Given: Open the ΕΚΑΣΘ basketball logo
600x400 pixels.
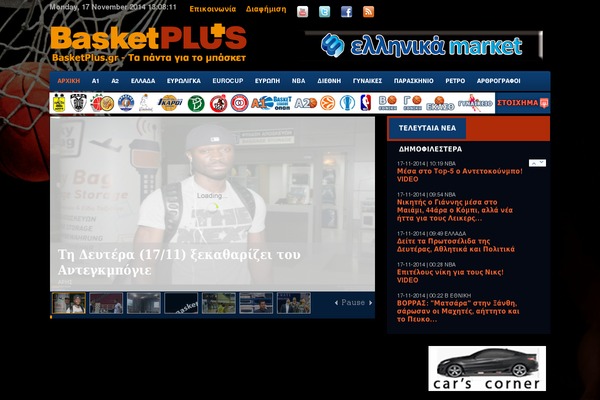Looking at the screenshot, I should (440, 103).
